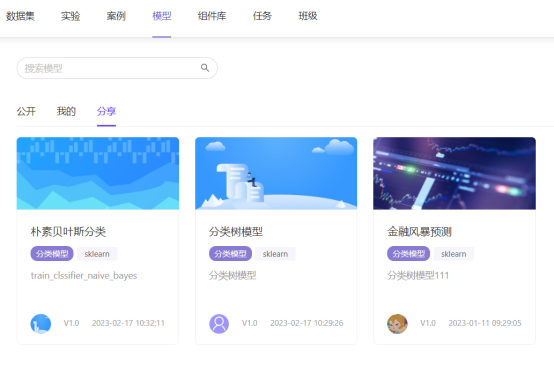The height and width of the screenshot is (366, 554).
Task: Open the 班级 navigation tab
Action: [308, 16]
